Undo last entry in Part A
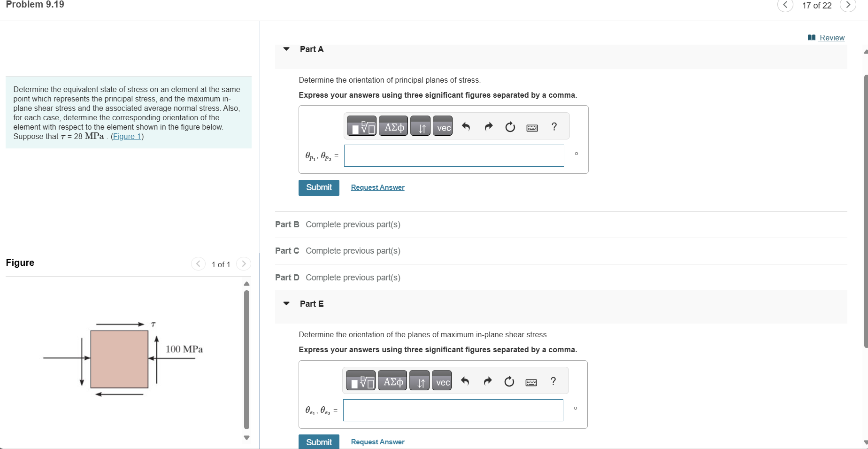 click(466, 127)
